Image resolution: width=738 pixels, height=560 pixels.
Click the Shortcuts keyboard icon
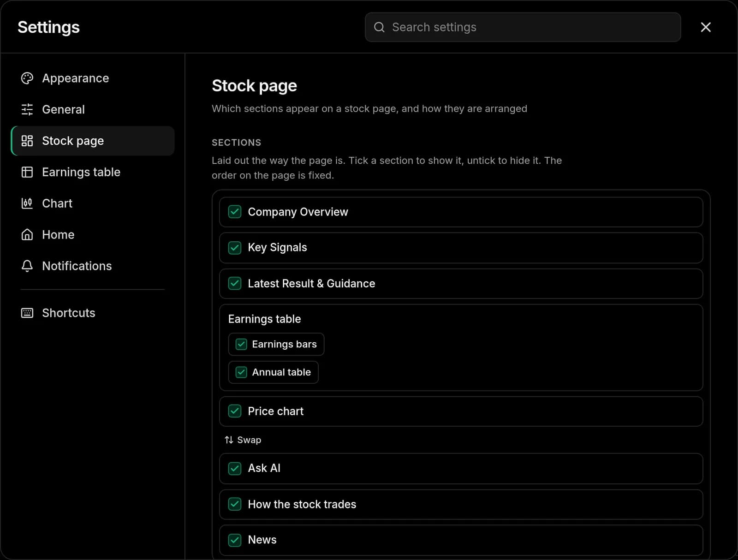click(27, 313)
